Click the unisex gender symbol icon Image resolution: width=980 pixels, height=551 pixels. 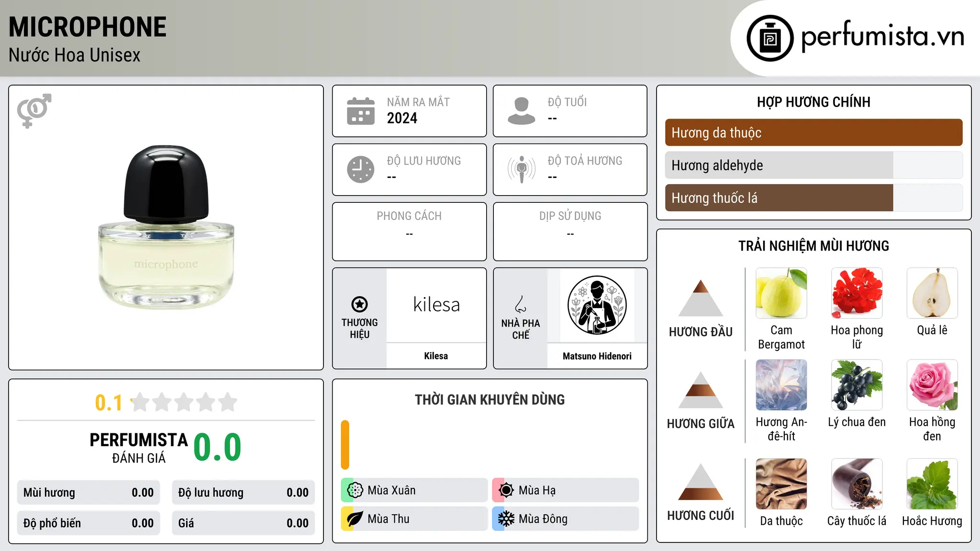[x=34, y=110]
